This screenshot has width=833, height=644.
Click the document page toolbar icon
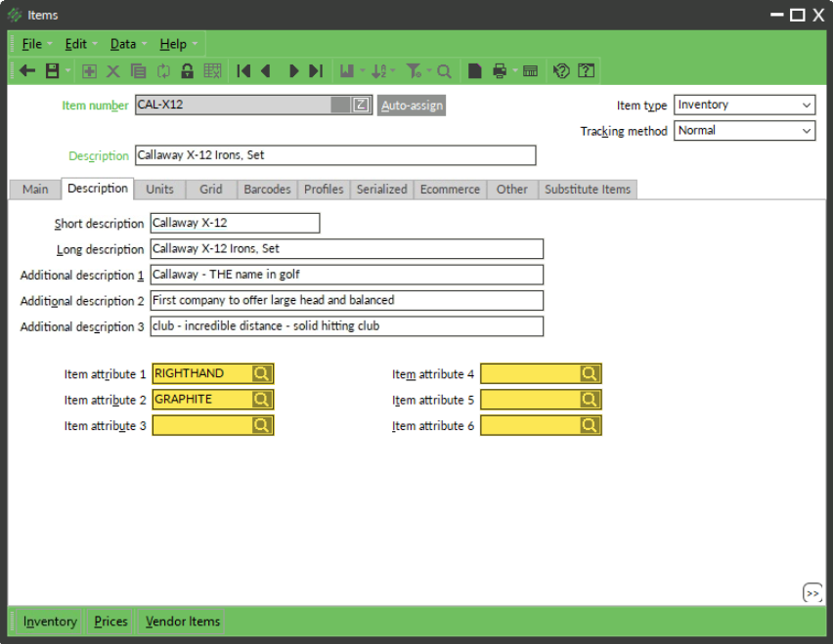[x=475, y=71]
